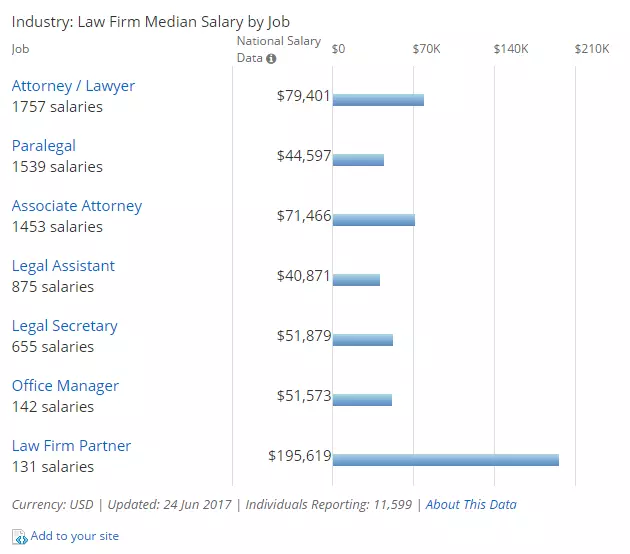Open the Associate Attorney job link
This screenshot has width=630, height=554.
pyautogui.click(x=77, y=206)
